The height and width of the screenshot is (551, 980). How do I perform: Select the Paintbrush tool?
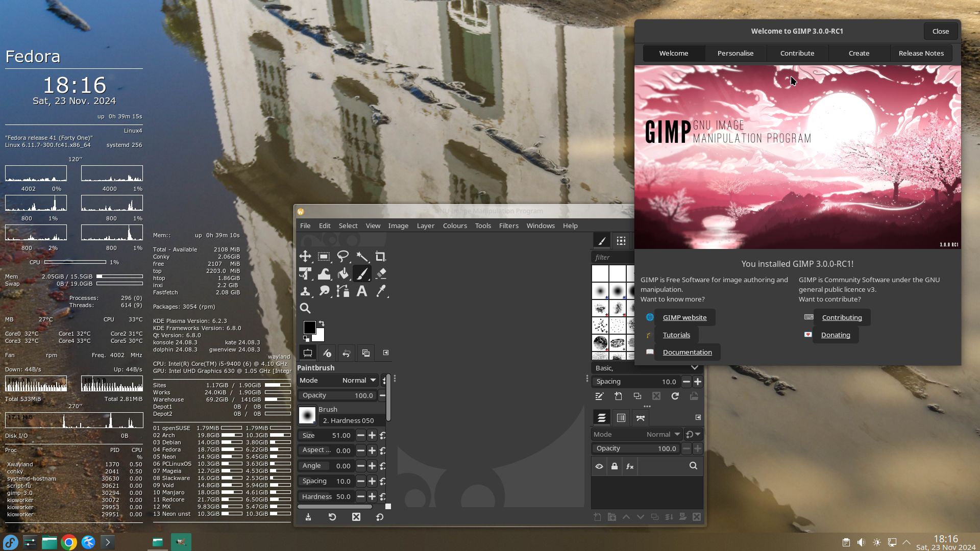tap(362, 274)
